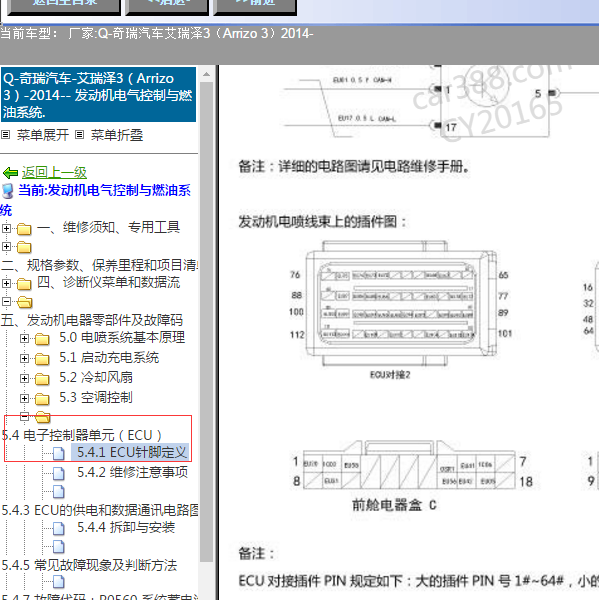Expand the 5.3 空调控制 node
599x600 pixels.
24,398
